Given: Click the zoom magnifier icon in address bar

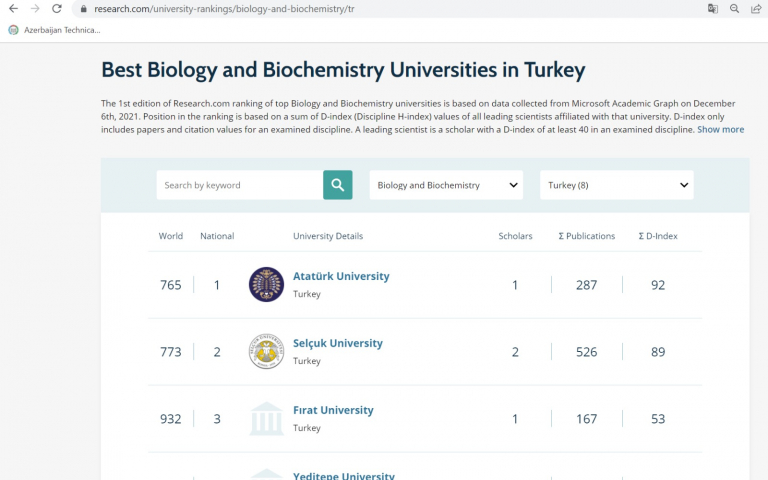Looking at the screenshot, I should 734,8.
